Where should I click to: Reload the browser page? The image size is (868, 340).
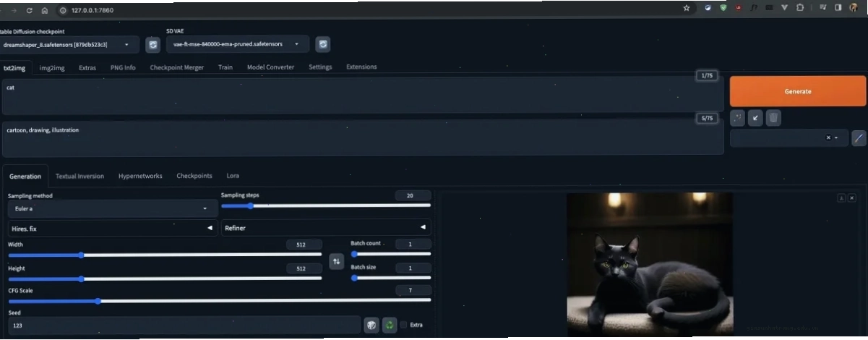(29, 10)
